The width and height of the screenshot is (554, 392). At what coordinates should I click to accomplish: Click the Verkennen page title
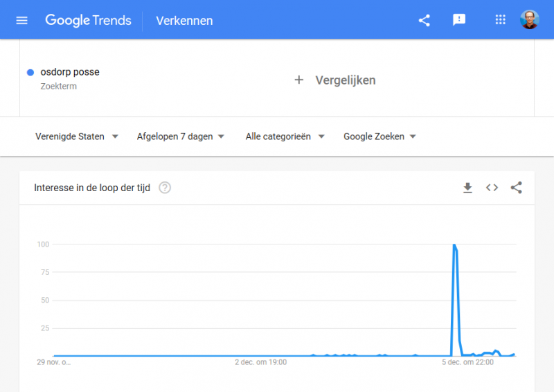pyautogui.click(x=184, y=21)
